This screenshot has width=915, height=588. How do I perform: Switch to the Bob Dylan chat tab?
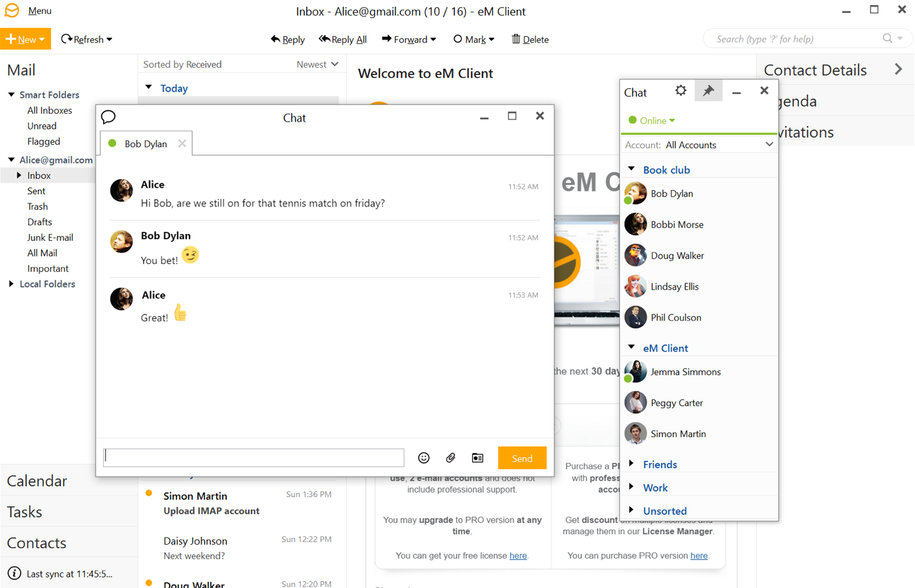click(145, 144)
